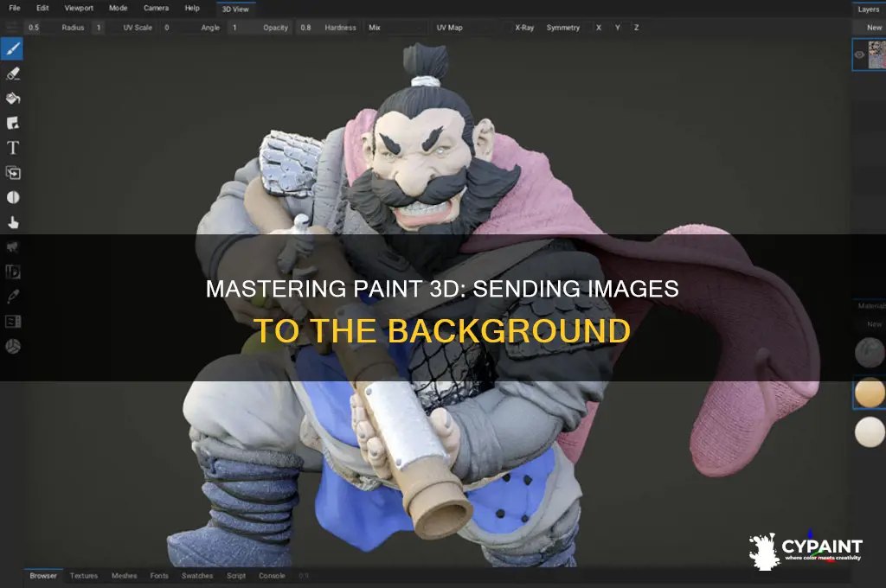Screen dimensions: 886x588
Task: Select the Brush paint tool
Action: 12,48
